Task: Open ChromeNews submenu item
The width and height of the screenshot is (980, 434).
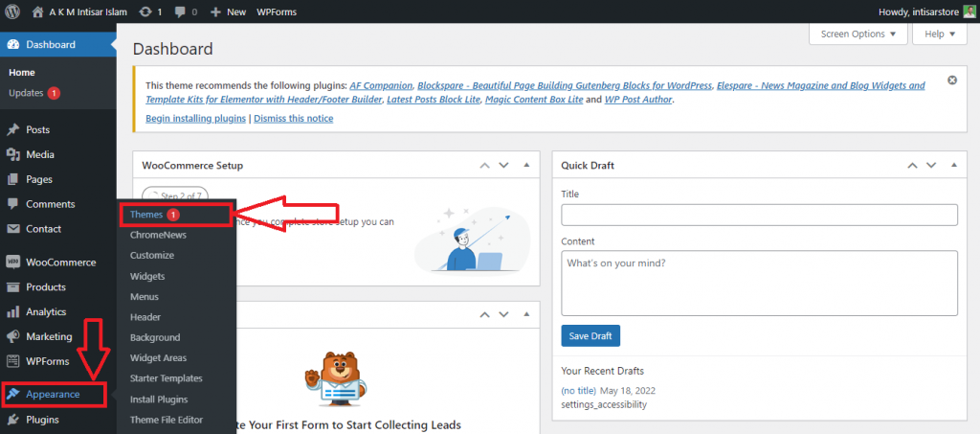Action: (158, 235)
